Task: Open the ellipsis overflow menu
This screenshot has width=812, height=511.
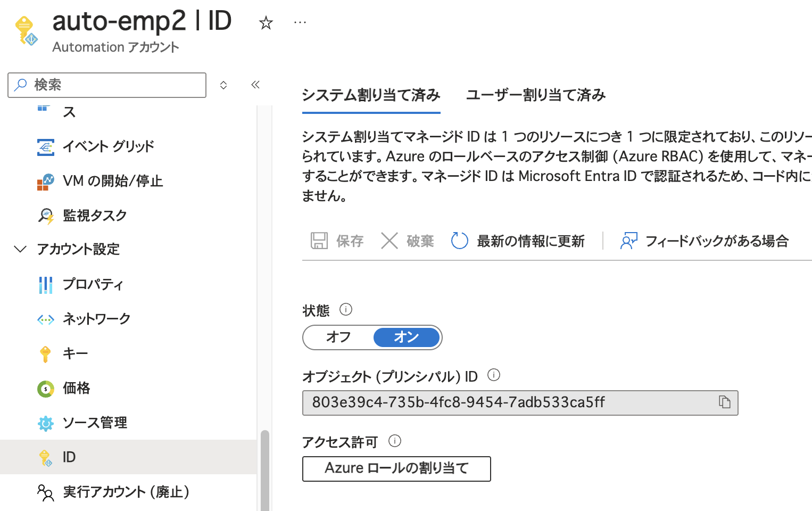Action: click(300, 22)
